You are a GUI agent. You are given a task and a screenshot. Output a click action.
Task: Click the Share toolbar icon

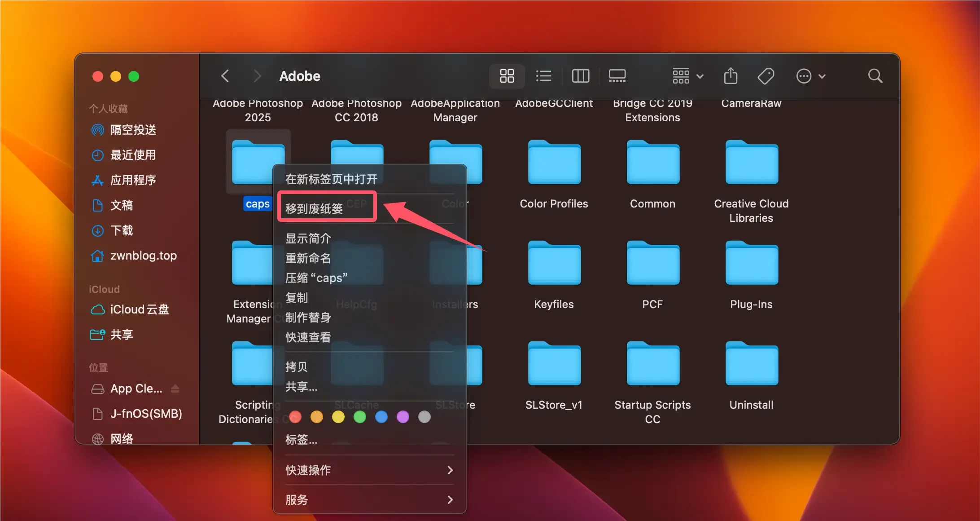(731, 76)
